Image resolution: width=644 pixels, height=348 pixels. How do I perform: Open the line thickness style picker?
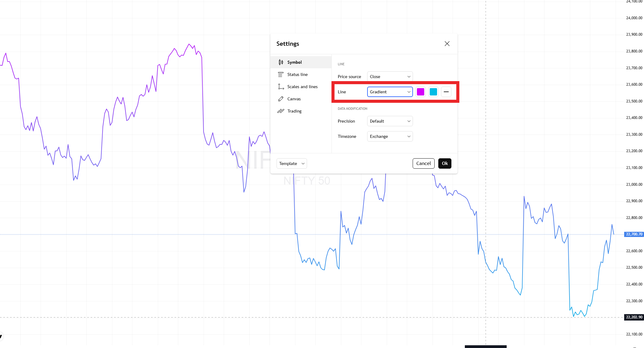(446, 92)
